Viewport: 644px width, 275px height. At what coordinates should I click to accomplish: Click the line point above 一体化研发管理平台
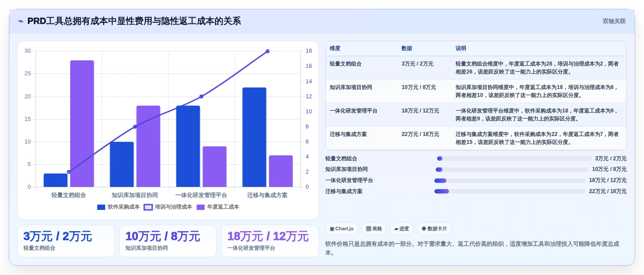coord(201,97)
